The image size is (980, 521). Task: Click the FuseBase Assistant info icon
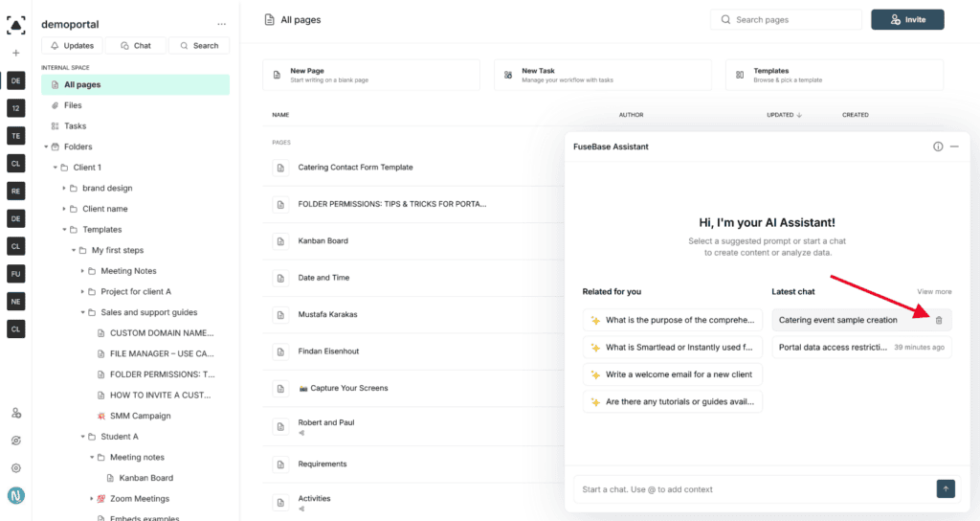(x=938, y=147)
